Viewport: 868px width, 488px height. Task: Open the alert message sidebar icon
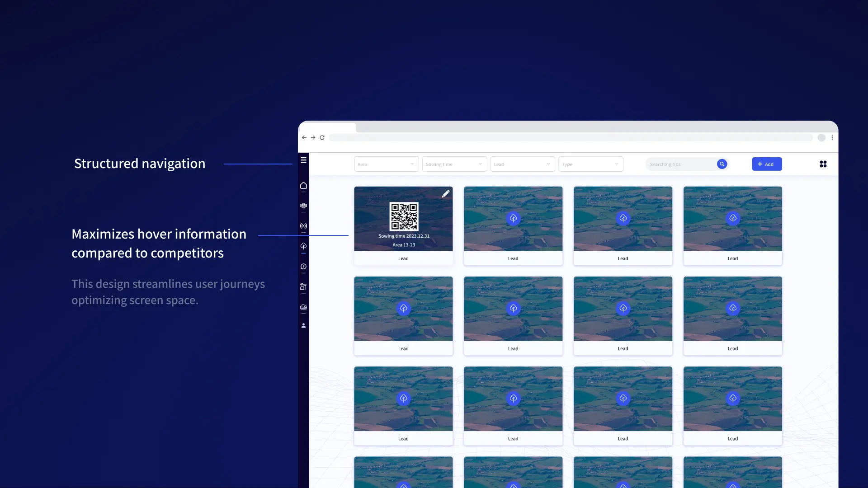point(303,267)
